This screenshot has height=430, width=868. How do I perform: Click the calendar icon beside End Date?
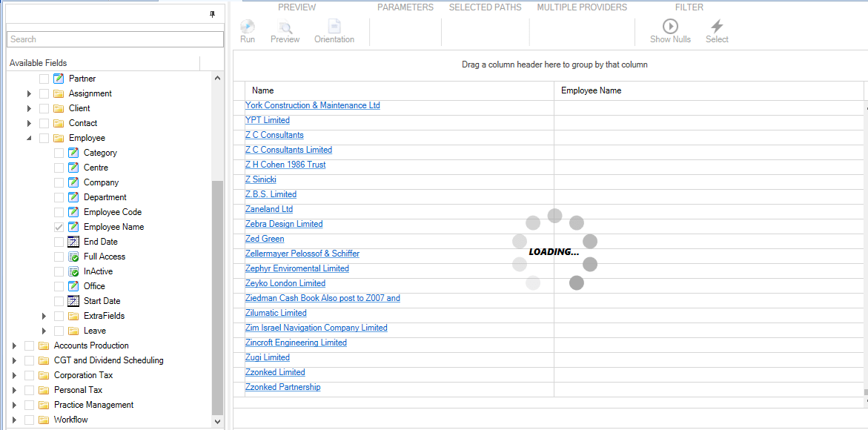tap(73, 241)
